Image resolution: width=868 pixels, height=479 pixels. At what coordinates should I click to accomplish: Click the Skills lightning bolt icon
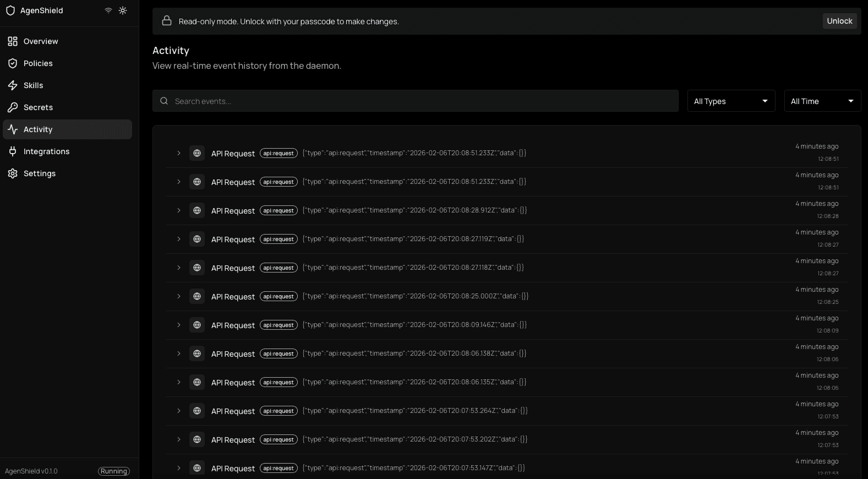point(13,85)
